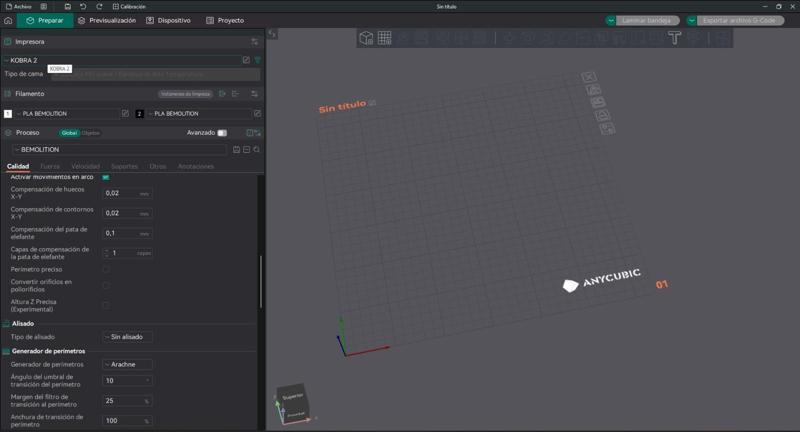Go to the home screen icon

tap(8, 20)
